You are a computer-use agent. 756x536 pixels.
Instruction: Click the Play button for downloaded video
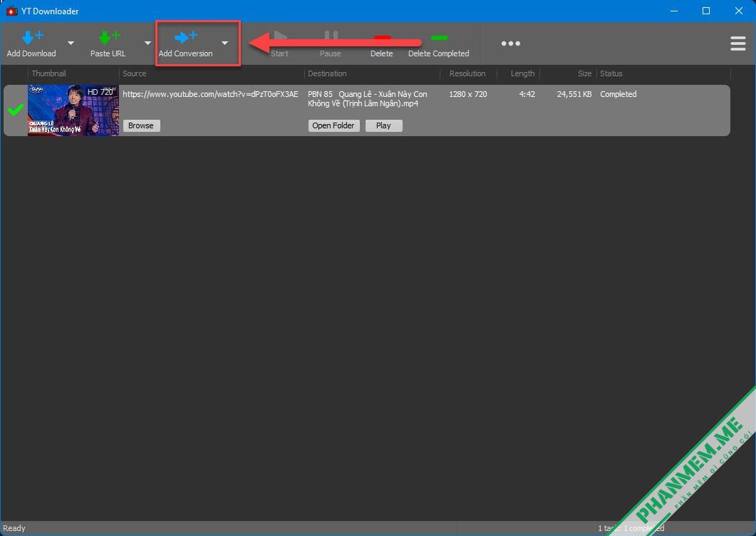[383, 125]
